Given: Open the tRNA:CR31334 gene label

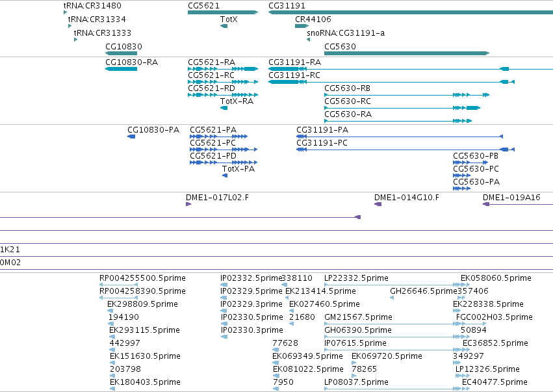Looking at the screenshot, I should [97, 19].
